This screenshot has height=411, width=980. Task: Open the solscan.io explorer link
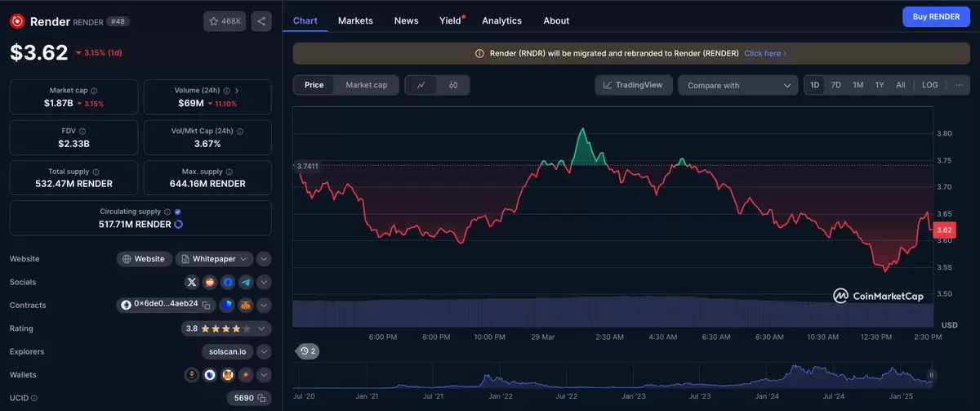pos(227,351)
